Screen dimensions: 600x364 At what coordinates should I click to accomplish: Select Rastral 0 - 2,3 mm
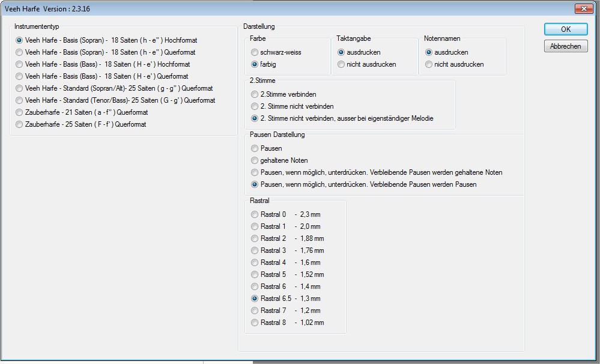point(255,214)
